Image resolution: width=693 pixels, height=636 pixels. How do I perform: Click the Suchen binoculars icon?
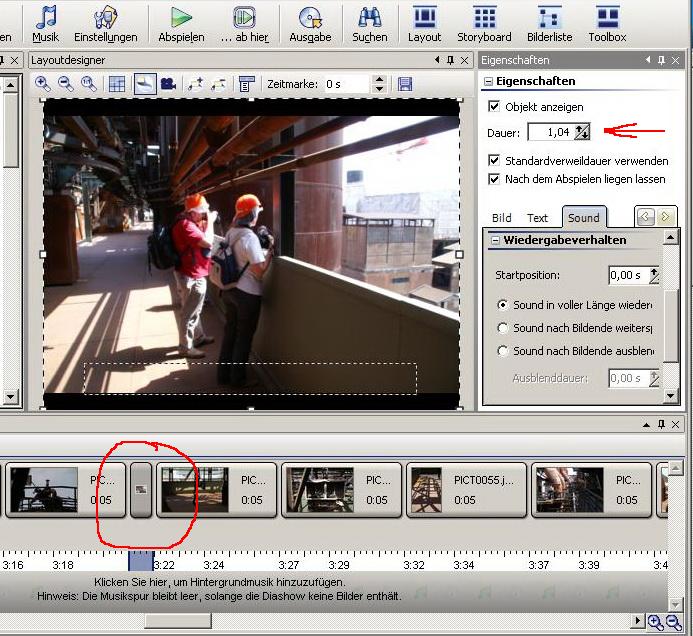[369, 23]
